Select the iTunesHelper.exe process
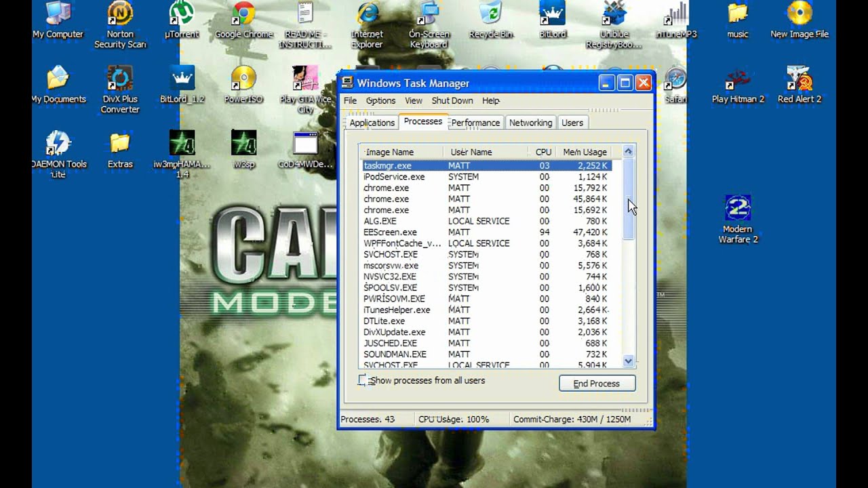This screenshot has height=488, width=868. [487, 310]
